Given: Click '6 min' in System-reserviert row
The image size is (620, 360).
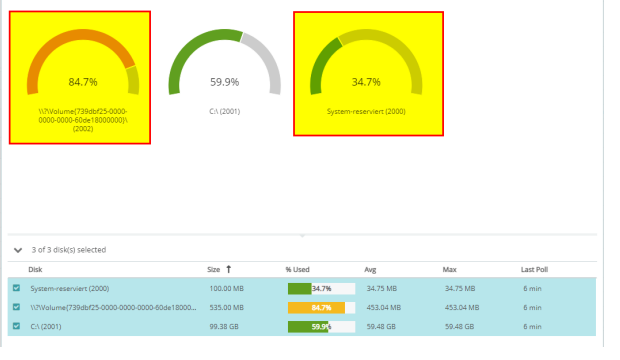Looking at the screenshot, I should (532, 288).
